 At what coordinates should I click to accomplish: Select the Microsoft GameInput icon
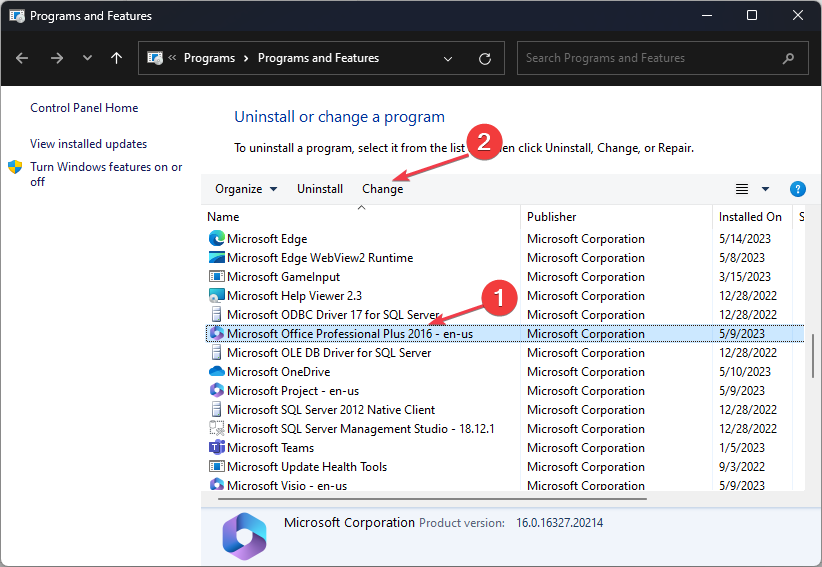click(x=217, y=276)
